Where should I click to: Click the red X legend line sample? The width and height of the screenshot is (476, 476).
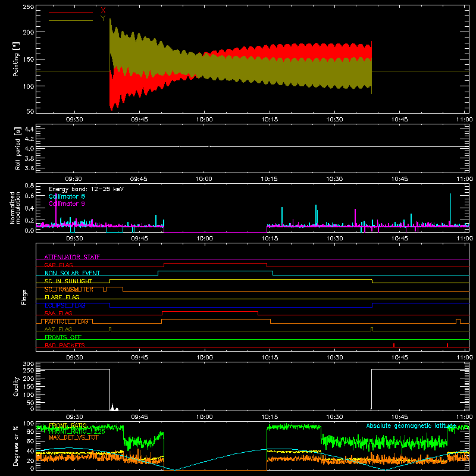coord(71,12)
